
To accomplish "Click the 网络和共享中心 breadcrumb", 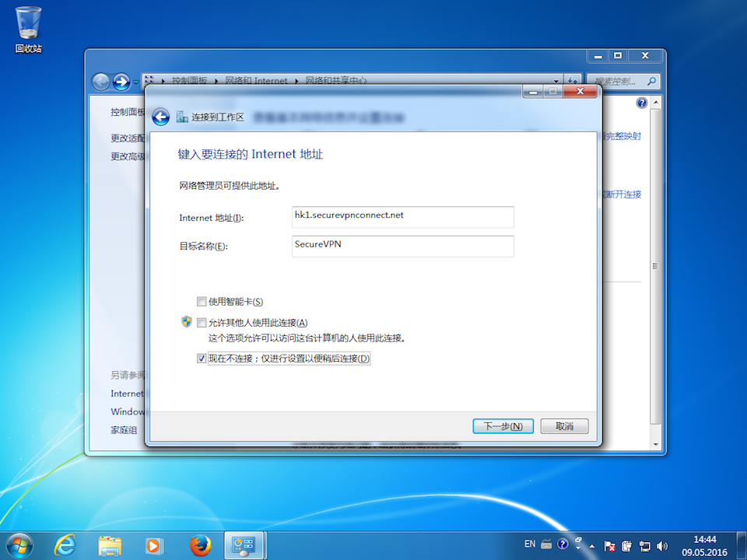I will (x=336, y=80).
